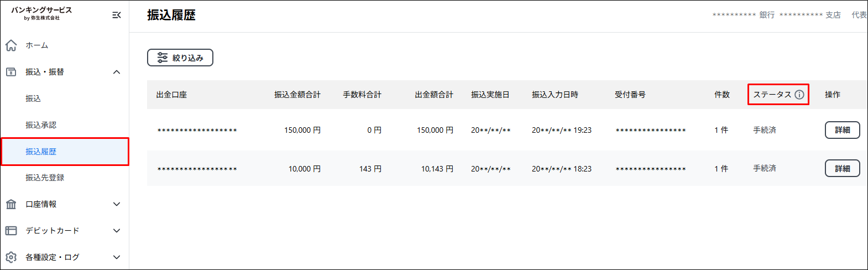
Task: Collapse the 振込・振替 menu chevron
Action: tap(117, 72)
